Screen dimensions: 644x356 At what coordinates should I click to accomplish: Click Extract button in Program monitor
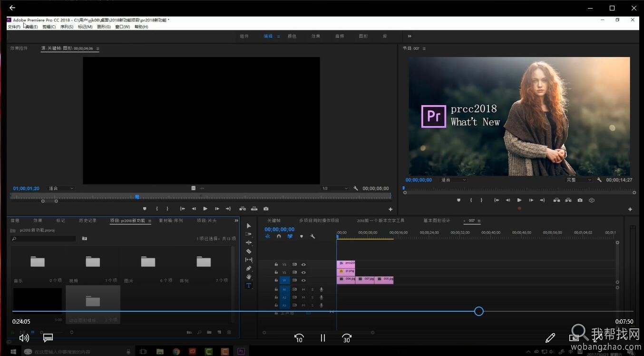click(568, 200)
